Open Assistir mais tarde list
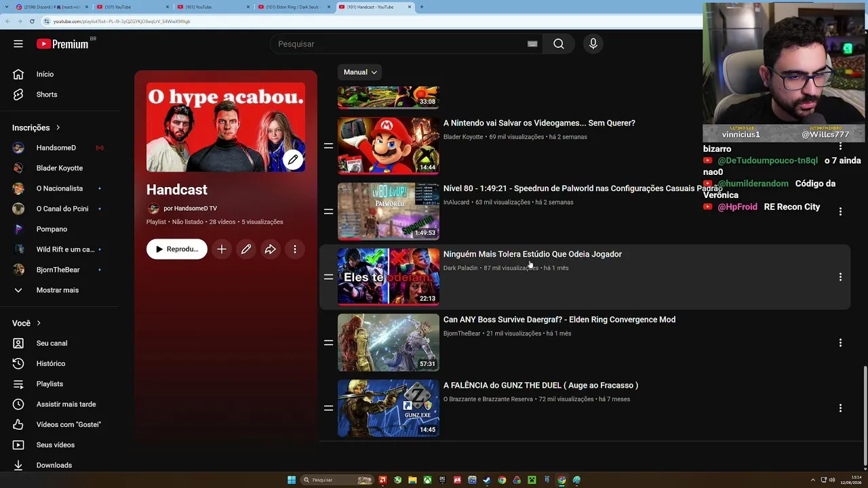The height and width of the screenshot is (488, 868). [66, 404]
